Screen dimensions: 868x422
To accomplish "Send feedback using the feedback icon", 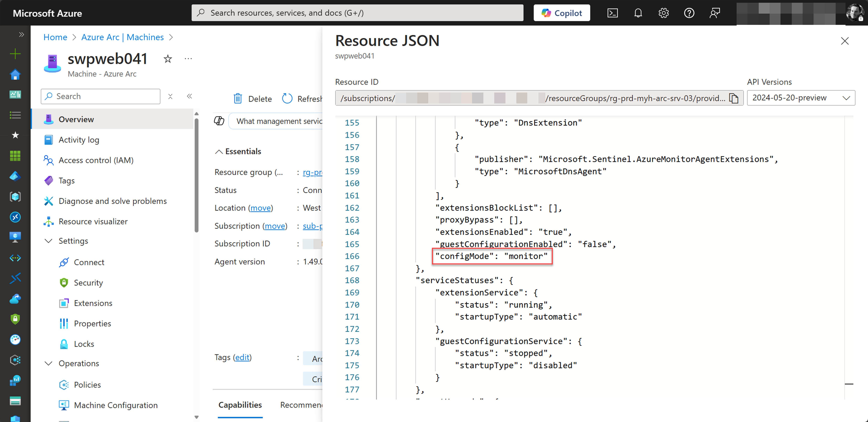I will [x=715, y=13].
